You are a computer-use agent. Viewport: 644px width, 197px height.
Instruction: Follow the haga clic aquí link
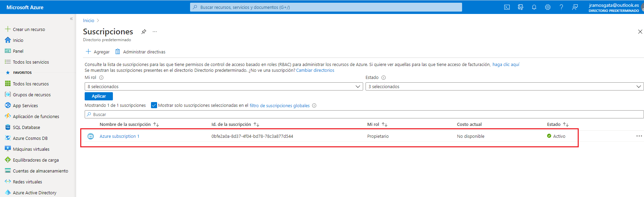(506, 64)
